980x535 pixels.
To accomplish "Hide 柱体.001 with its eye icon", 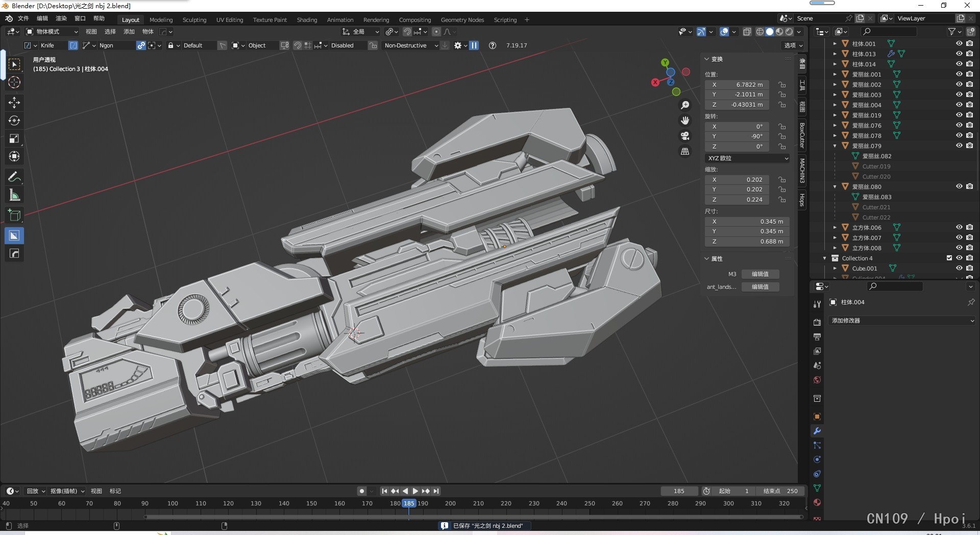I will (x=959, y=44).
